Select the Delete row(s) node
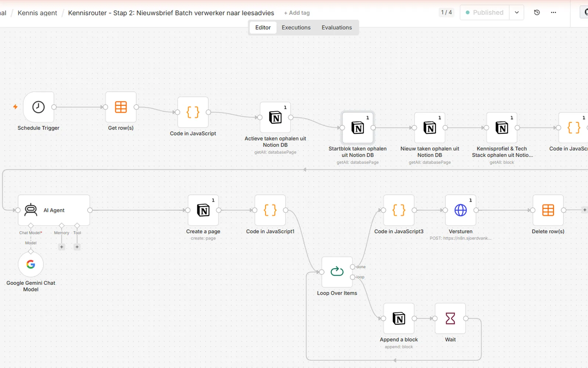Screen dimensions: 588x368 548,210
